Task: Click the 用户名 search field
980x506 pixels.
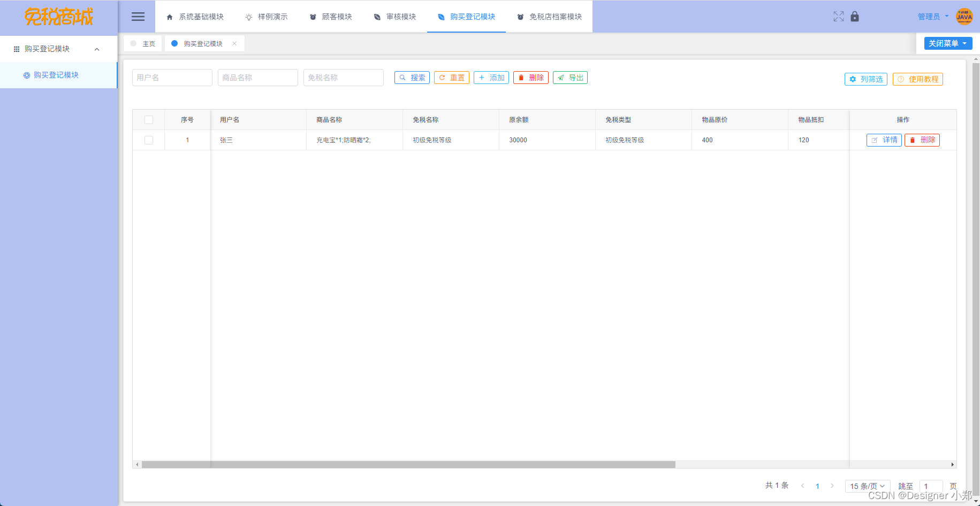Action: coord(172,78)
